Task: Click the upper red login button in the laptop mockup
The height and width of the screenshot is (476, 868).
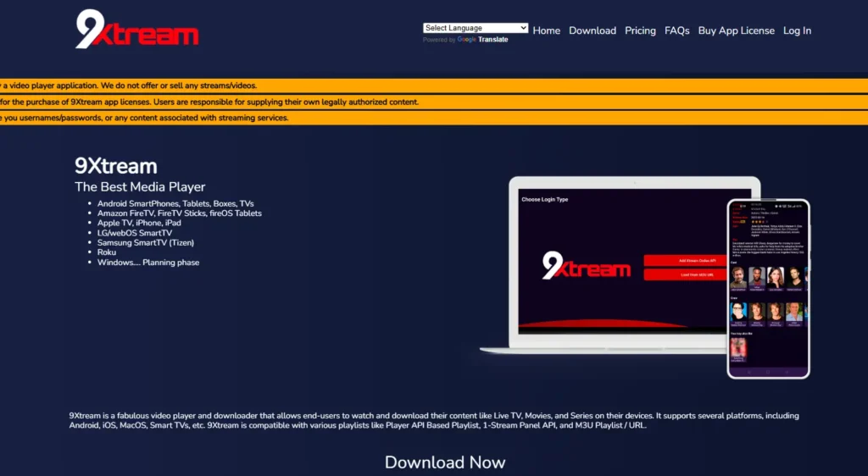Action: pos(685,260)
